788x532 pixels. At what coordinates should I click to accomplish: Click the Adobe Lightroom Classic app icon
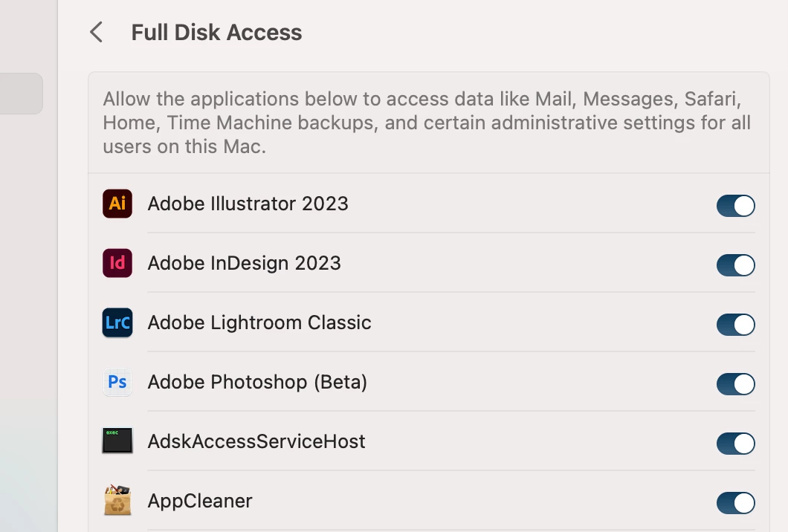pyautogui.click(x=117, y=322)
